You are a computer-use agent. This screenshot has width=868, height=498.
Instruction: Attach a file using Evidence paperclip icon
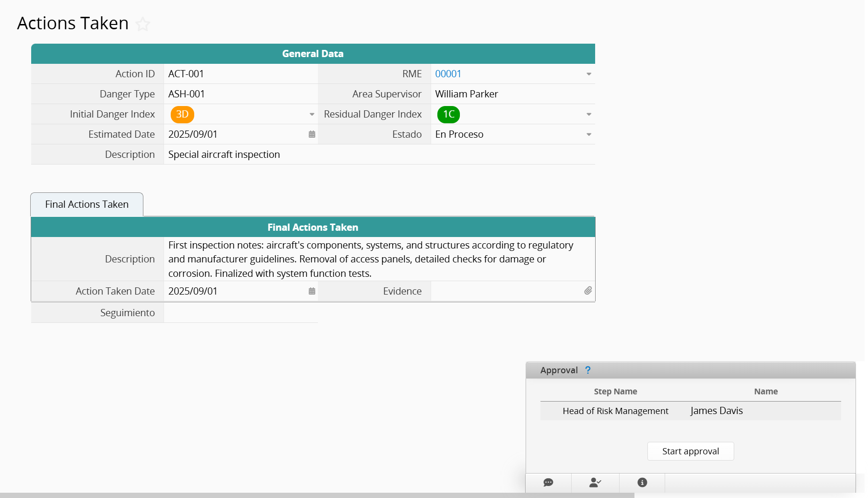[x=588, y=291]
